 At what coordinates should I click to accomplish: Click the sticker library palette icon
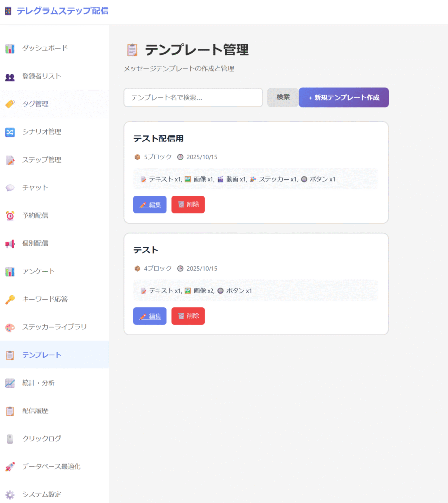point(10,327)
